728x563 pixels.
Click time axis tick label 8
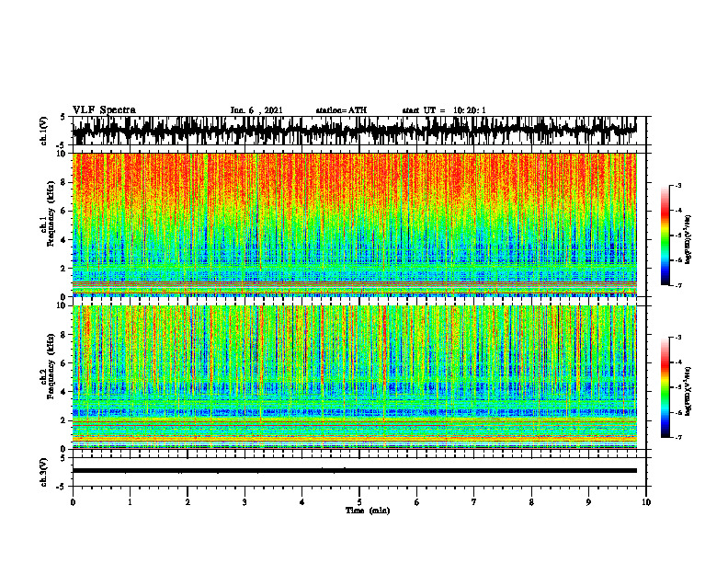tap(531, 502)
